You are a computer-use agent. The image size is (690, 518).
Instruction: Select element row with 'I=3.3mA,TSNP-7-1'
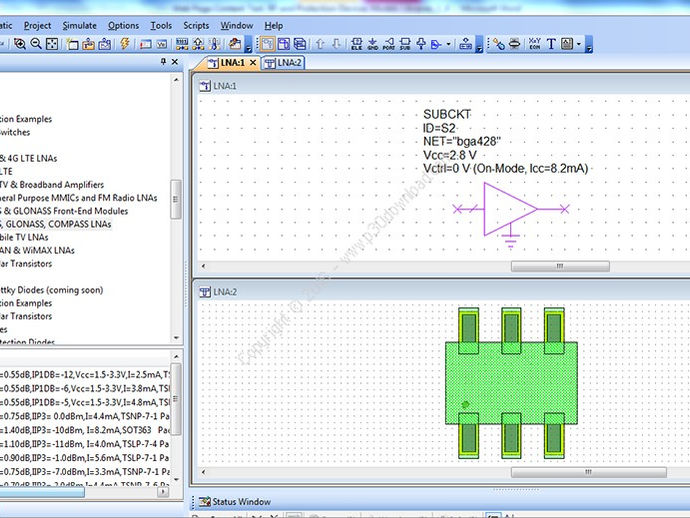coord(84,472)
